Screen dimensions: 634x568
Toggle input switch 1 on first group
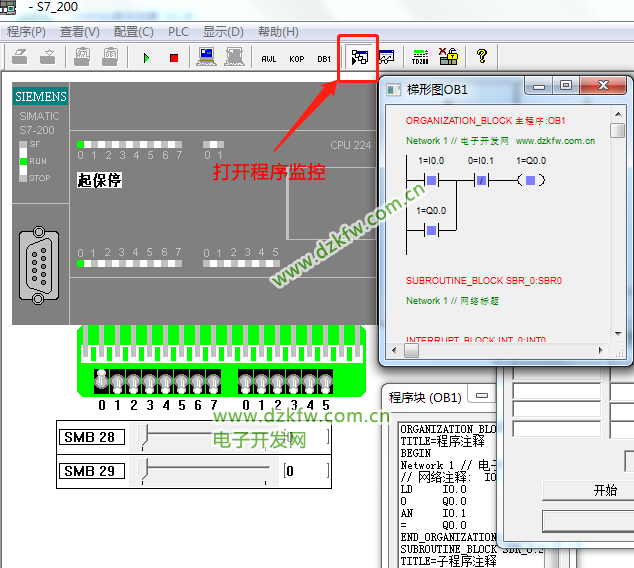[x=117, y=382]
